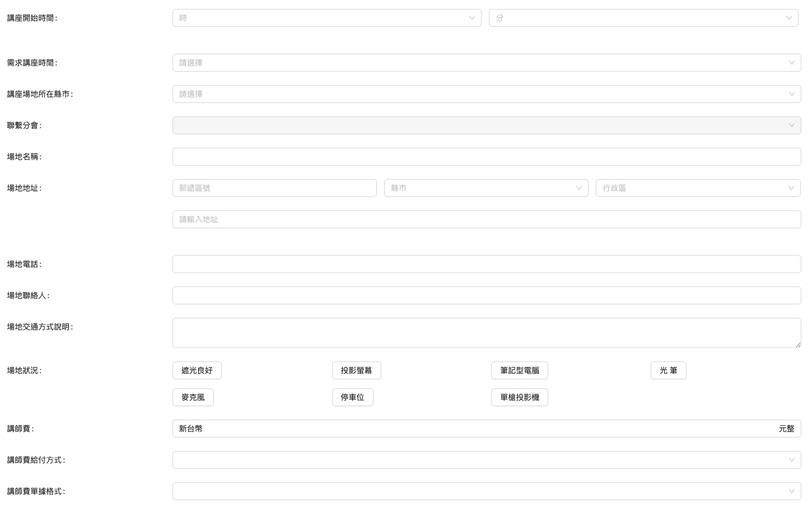Select the 停車位 option

pyautogui.click(x=352, y=397)
